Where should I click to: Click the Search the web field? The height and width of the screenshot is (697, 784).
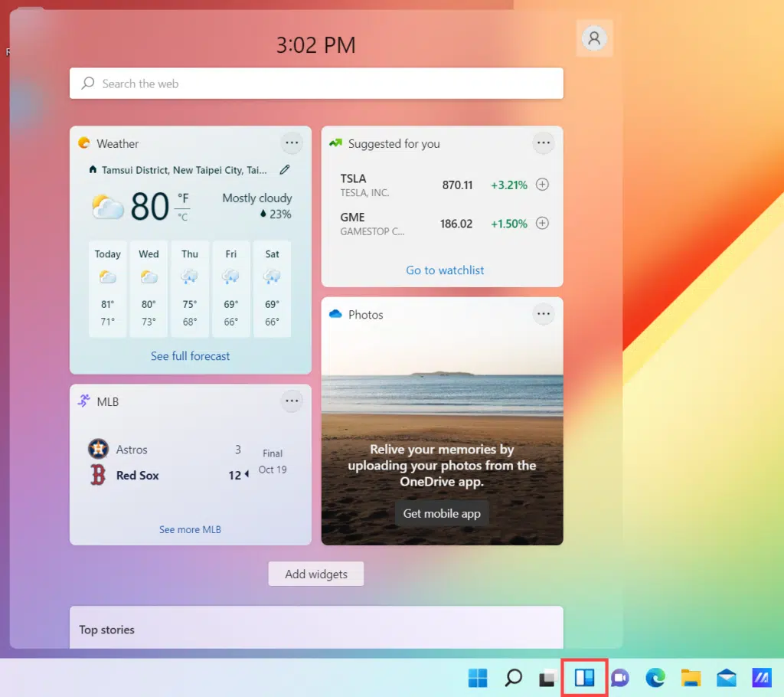316,83
